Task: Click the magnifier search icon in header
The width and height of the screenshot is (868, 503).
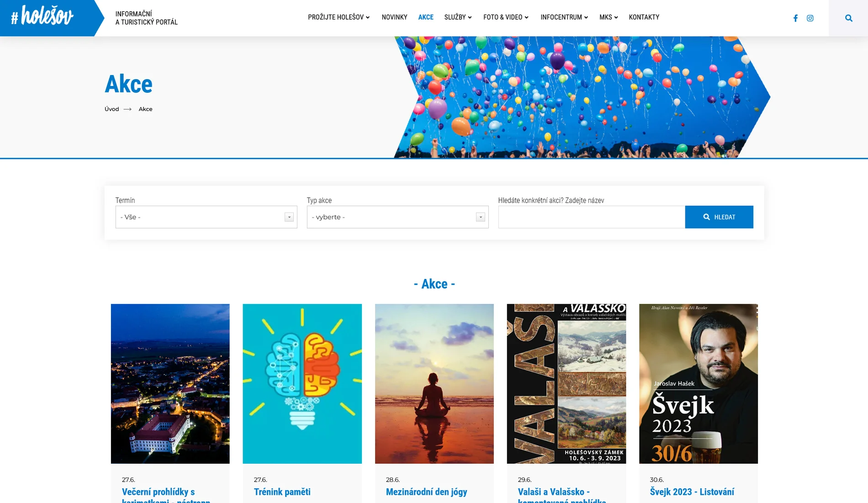Action: point(848,18)
